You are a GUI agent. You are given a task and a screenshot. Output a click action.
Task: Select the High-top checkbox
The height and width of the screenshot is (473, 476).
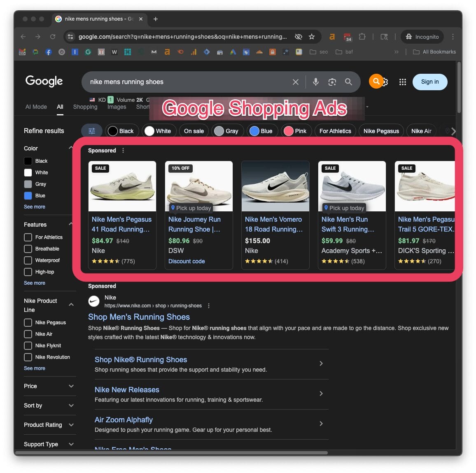coord(28,272)
